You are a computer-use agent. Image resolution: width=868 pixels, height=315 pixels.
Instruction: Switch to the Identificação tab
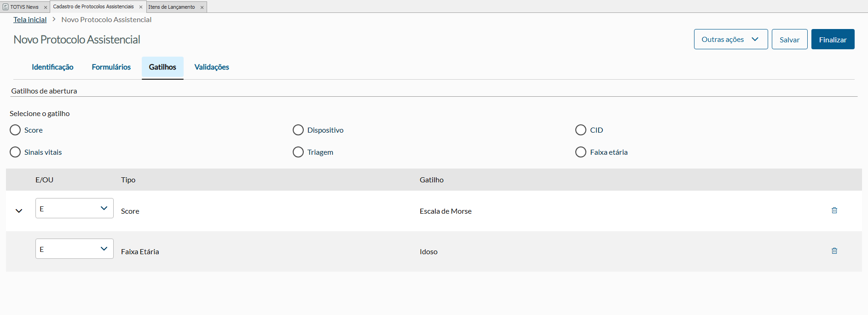click(52, 67)
